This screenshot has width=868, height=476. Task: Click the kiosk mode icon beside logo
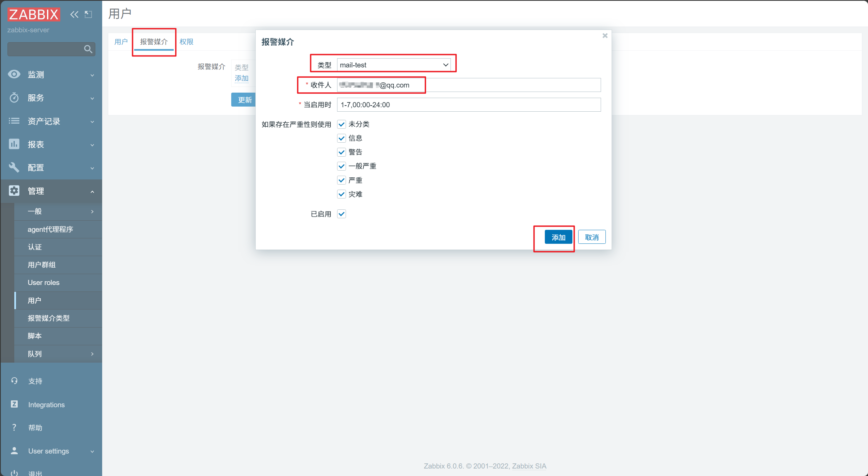click(x=89, y=14)
